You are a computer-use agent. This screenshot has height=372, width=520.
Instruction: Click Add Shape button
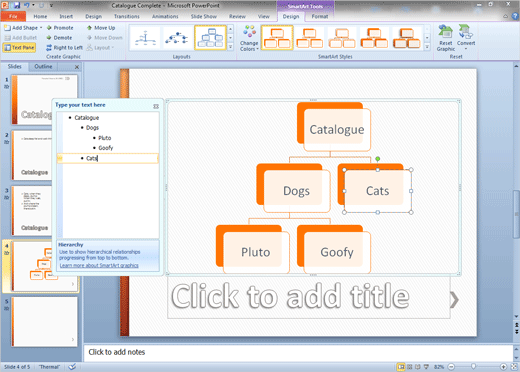21,28
